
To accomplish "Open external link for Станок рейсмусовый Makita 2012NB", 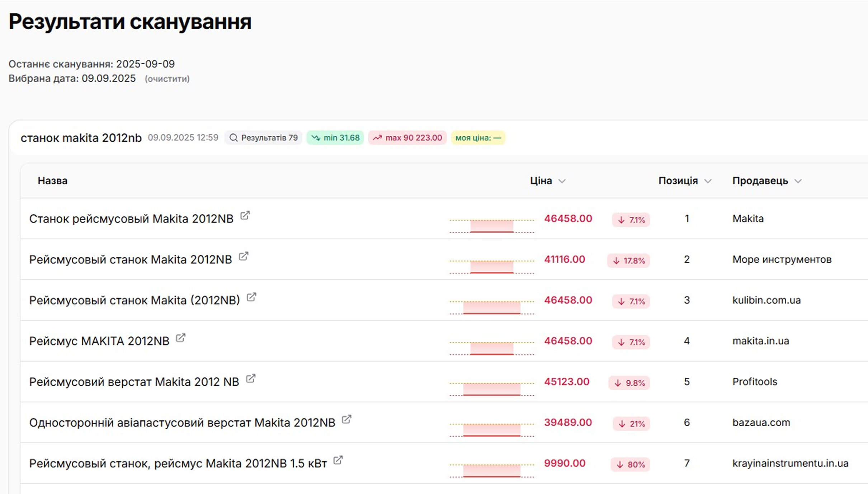I will pos(245,216).
